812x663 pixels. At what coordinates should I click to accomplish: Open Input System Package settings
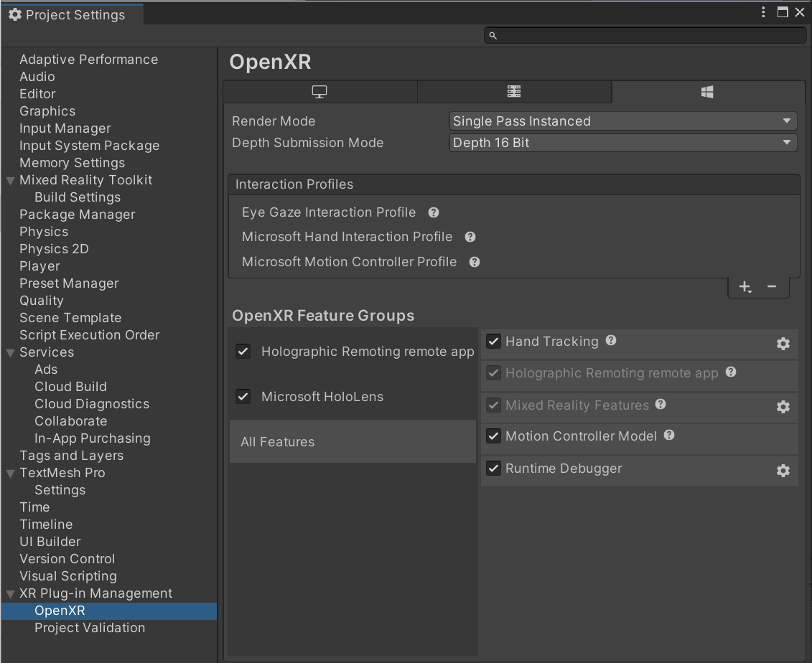[90, 146]
